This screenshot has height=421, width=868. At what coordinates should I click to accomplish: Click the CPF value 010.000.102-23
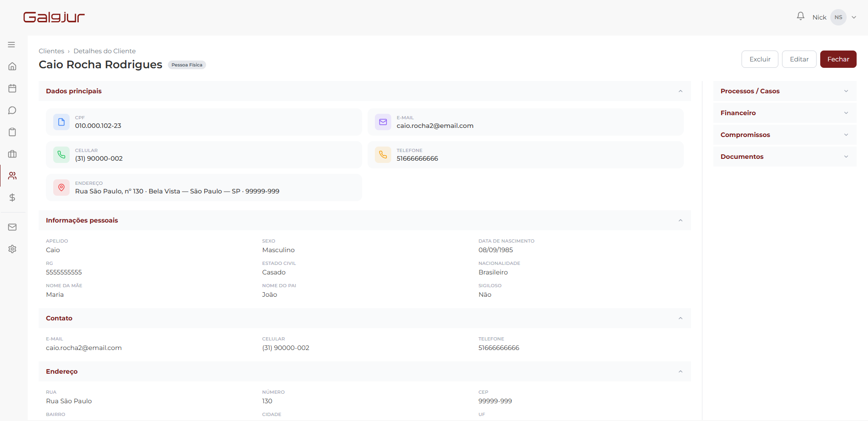click(98, 126)
